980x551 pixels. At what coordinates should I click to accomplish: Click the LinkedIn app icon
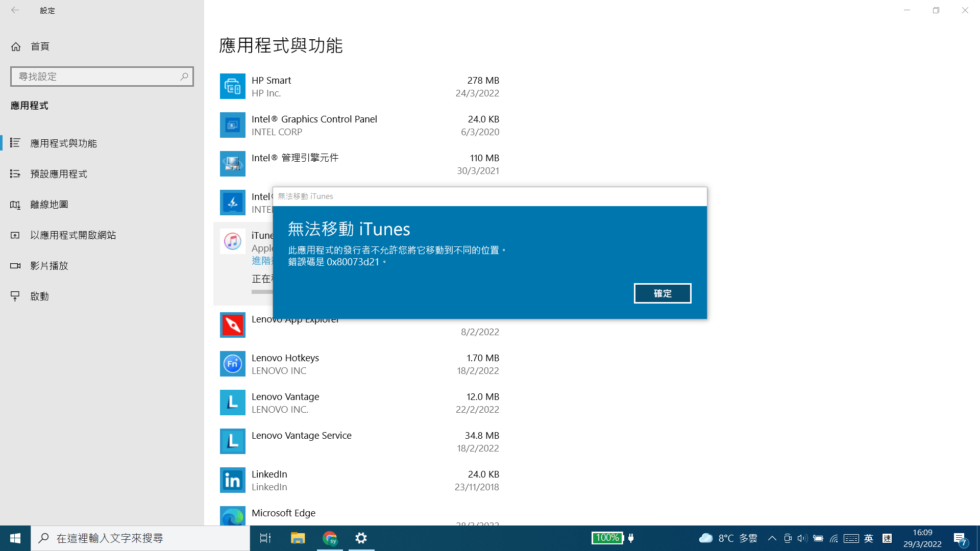[232, 481]
